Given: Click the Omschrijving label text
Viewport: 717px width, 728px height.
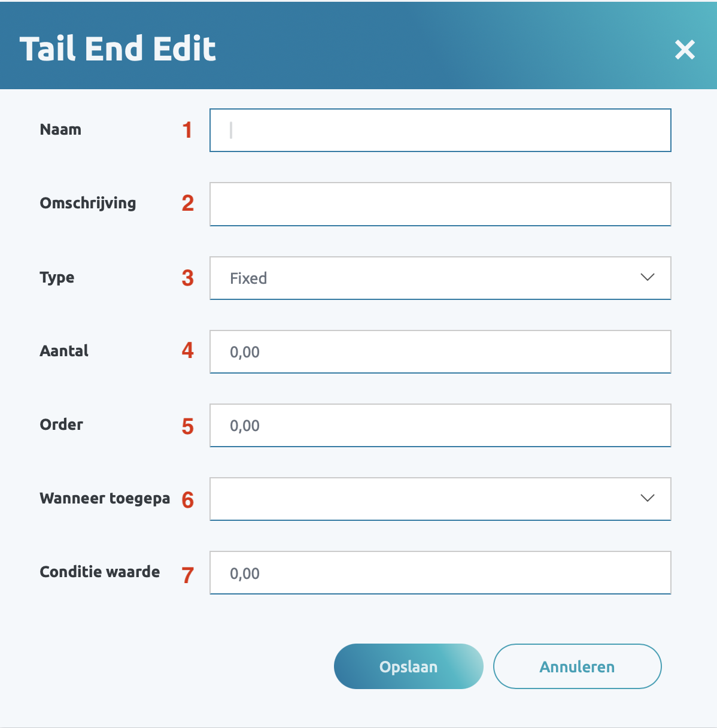Looking at the screenshot, I should click(88, 204).
